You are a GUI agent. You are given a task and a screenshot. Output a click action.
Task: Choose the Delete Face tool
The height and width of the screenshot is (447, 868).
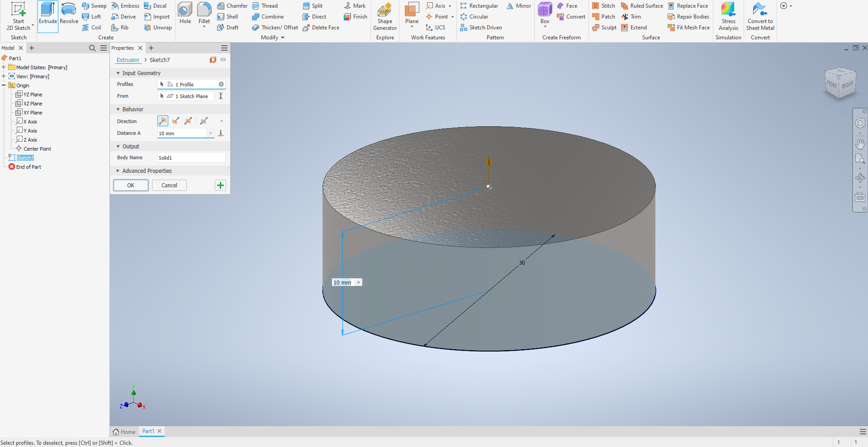tap(321, 28)
